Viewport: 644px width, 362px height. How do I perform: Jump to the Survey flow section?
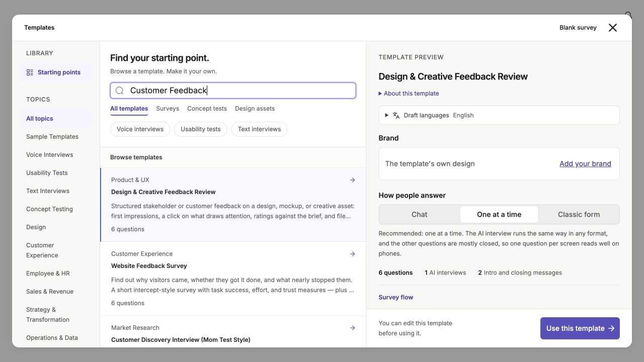tap(396, 297)
